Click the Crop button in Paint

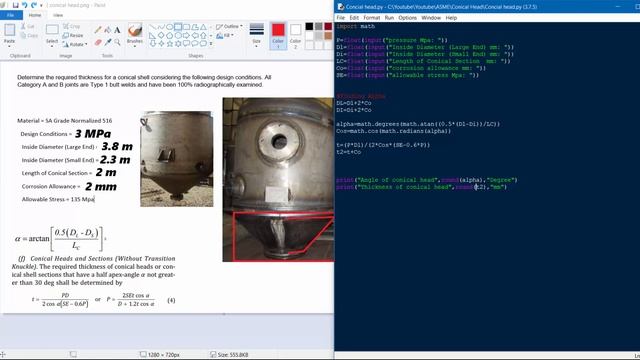(71, 26)
